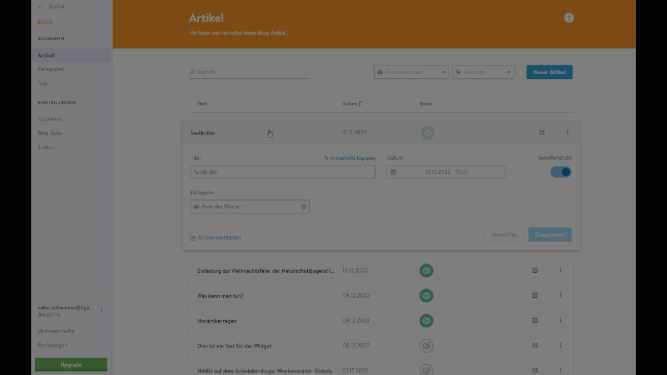
Task: Edit the Test für das Widget article
Action: tap(535, 346)
